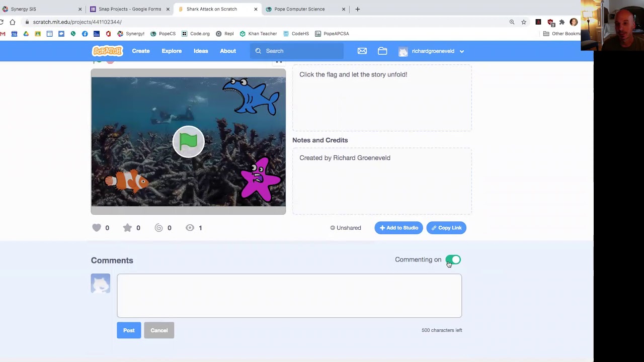Open the My Stuff folder icon
The width and height of the screenshot is (644, 362).
pos(382,51)
